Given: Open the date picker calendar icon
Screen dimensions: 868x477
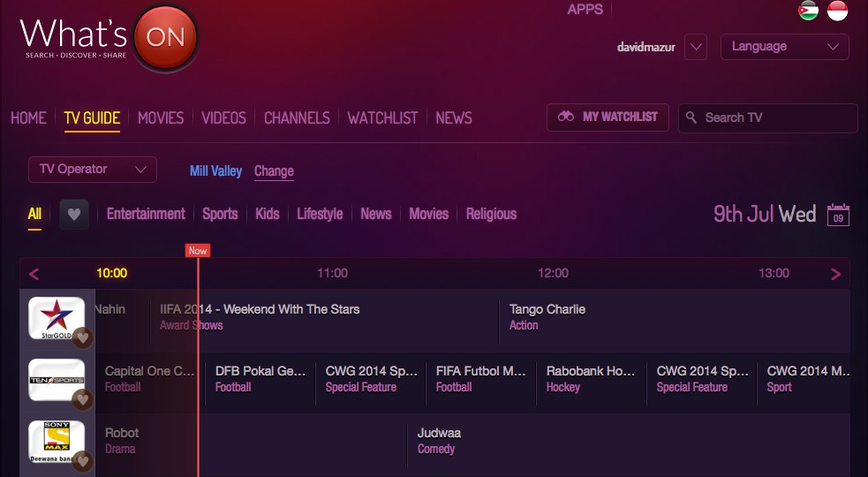Looking at the screenshot, I should click(838, 215).
